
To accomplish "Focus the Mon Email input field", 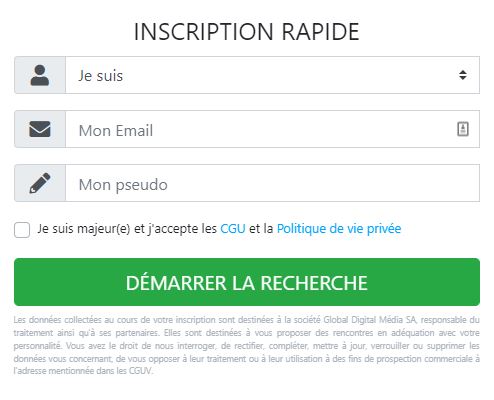I will click(273, 129).
